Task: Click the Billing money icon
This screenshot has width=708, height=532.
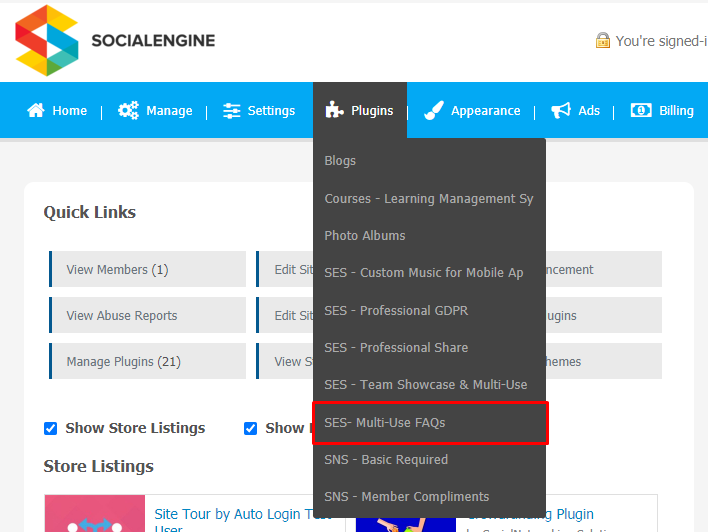Action: 641,110
